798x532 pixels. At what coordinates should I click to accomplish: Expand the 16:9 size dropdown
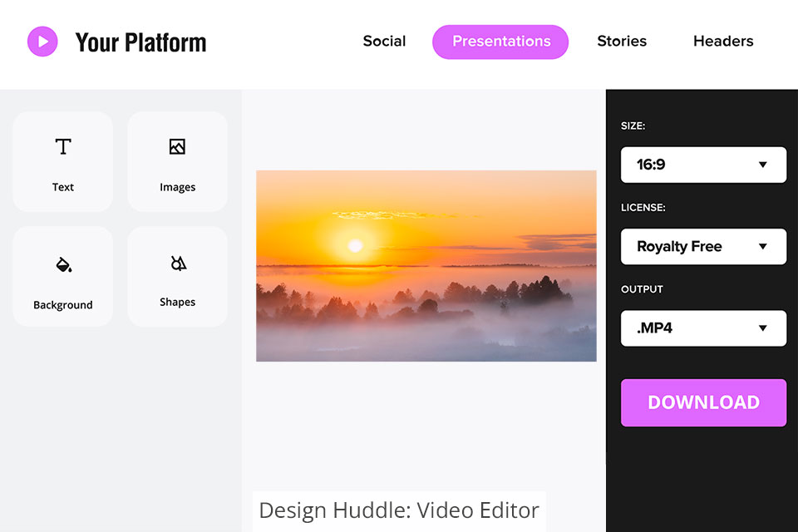[x=703, y=165]
